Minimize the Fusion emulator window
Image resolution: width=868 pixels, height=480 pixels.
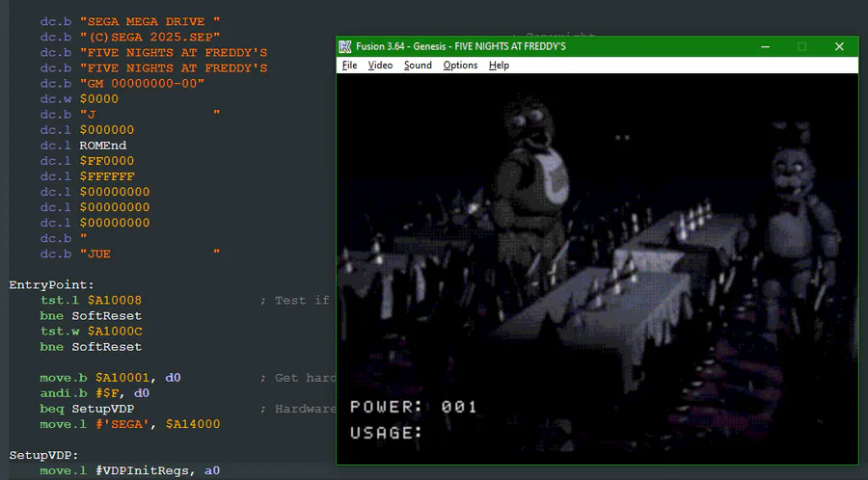[x=765, y=46]
